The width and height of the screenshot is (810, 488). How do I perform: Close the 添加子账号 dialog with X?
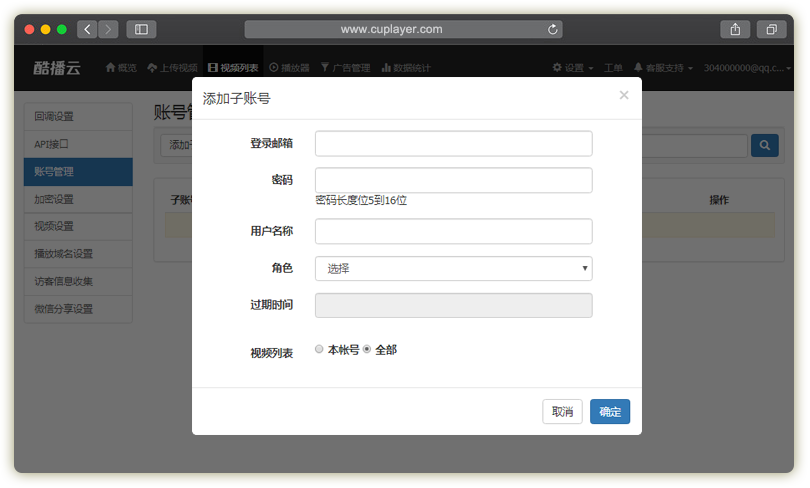click(624, 95)
